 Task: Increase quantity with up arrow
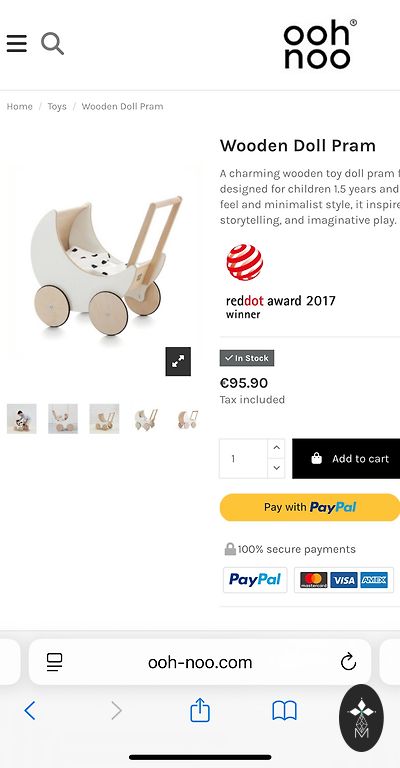pyautogui.click(x=276, y=448)
